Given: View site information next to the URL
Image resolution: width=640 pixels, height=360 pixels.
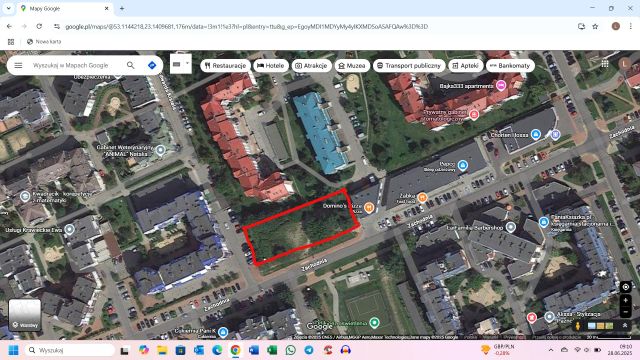Looking at the screenshot, I should point(57,27).
